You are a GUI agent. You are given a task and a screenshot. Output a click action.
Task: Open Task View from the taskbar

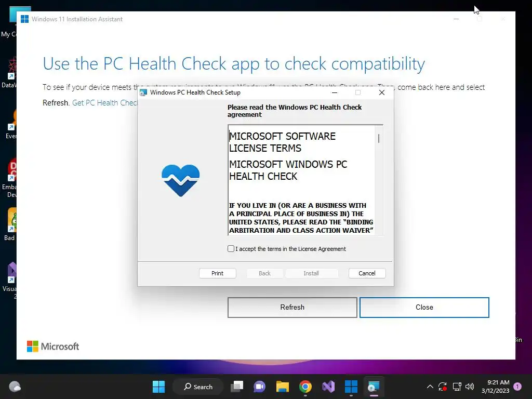[237, 387]
